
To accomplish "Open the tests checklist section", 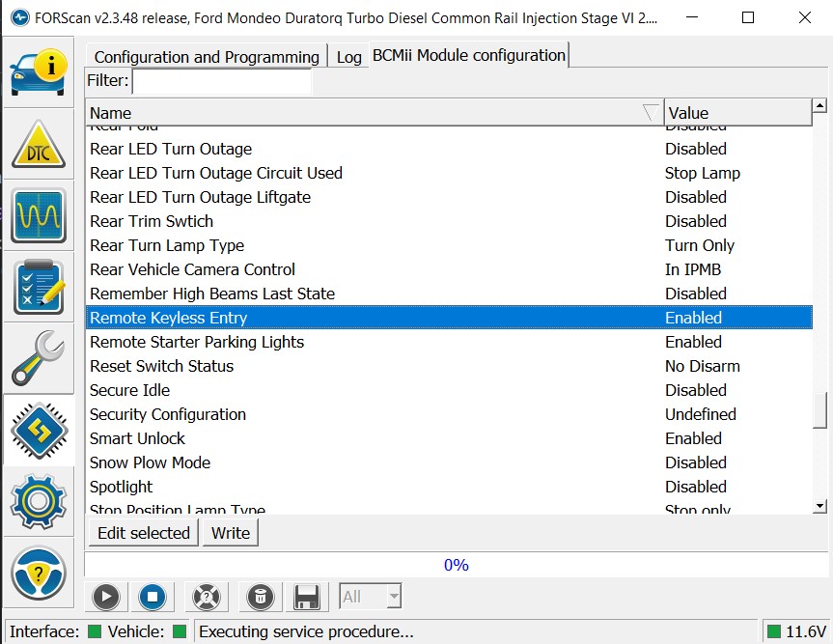I will click(39, 287).
